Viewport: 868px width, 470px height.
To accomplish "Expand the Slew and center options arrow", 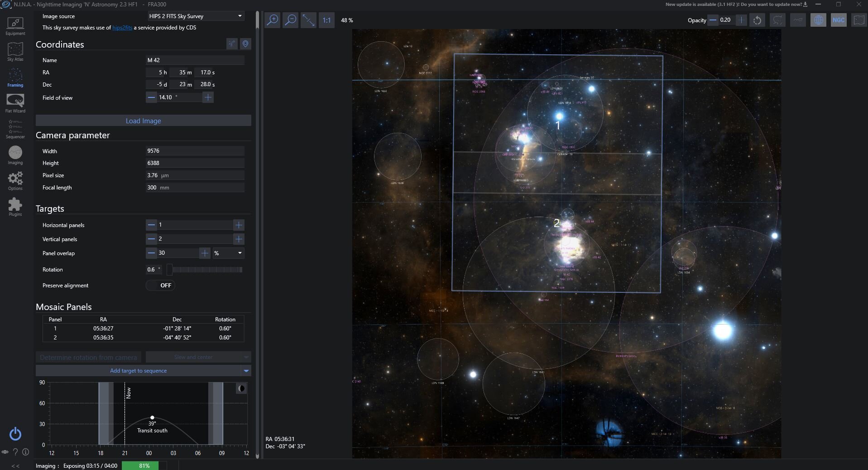I will click(246, 357).
